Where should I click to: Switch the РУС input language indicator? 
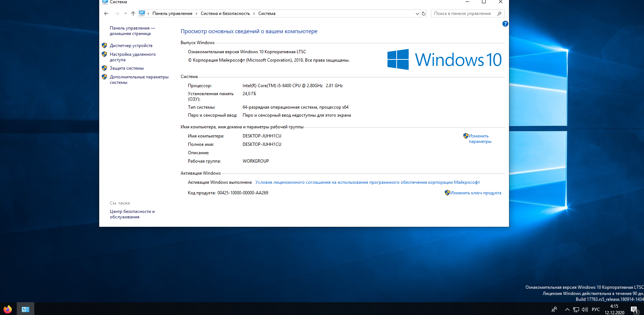tap(596, 310)
